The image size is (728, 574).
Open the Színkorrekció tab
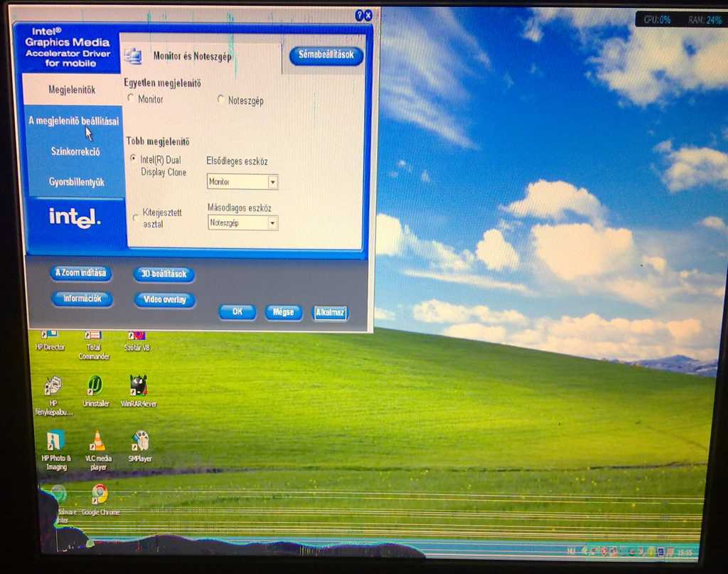click(x=75, y=152)
